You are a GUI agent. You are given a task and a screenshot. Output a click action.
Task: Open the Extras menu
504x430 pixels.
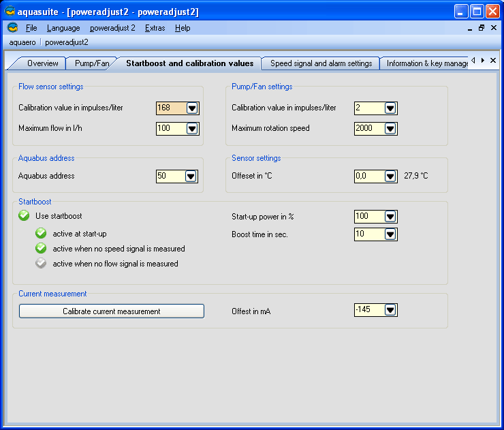155,28
